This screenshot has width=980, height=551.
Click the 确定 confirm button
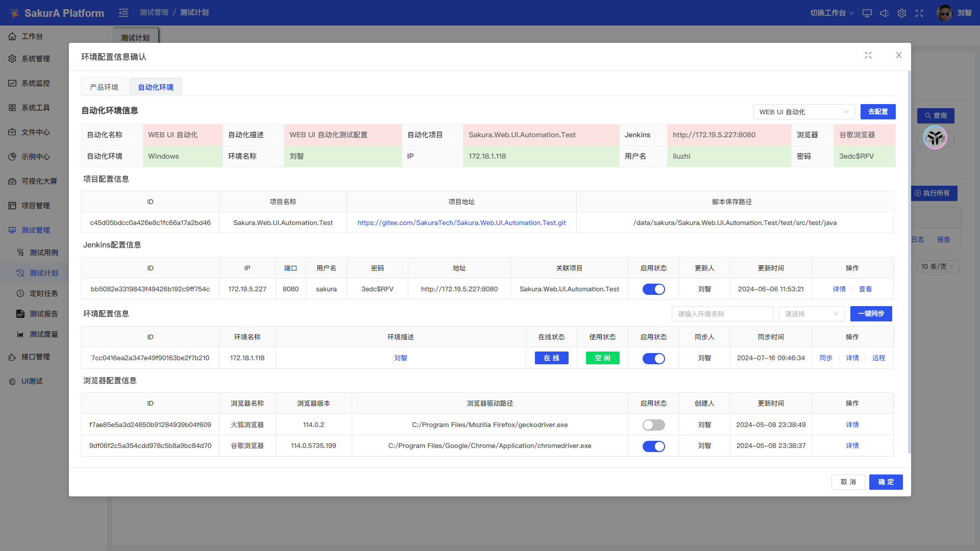[886, 482]
